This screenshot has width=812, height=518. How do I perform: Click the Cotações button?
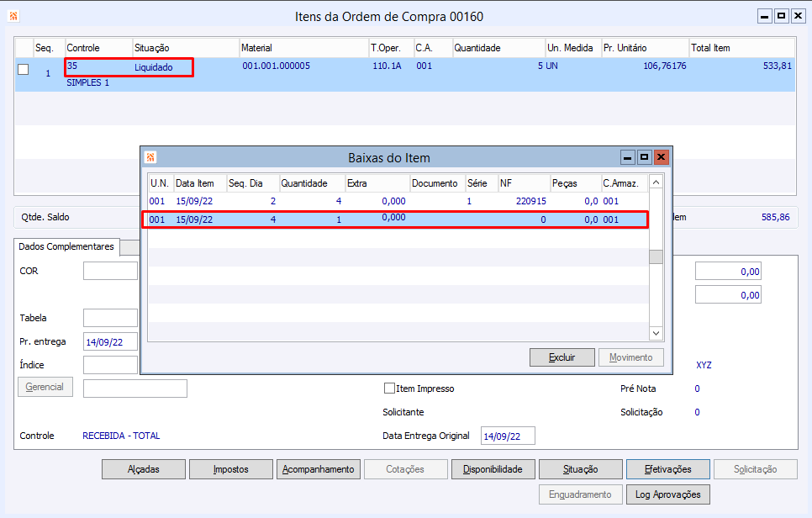pyautogui.click(x=405, y=469)
